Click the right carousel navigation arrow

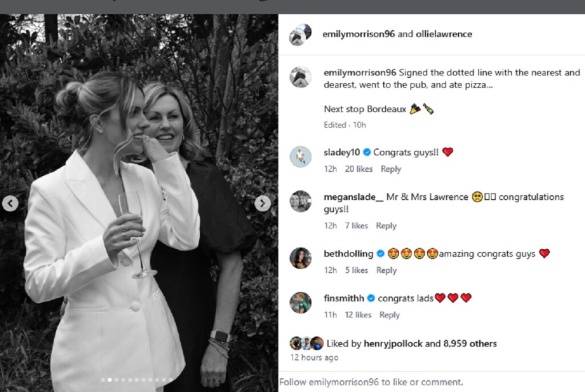[x=263, y=203]
